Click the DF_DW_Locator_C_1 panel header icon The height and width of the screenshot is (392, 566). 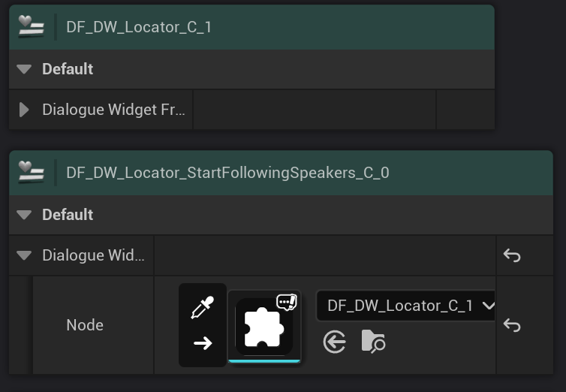(32, 27)
